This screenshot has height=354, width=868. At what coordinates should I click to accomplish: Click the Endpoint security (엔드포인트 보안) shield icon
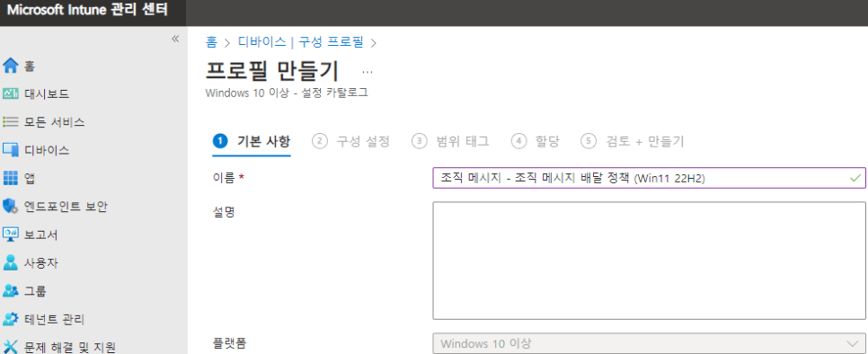[x=11, y=207]
